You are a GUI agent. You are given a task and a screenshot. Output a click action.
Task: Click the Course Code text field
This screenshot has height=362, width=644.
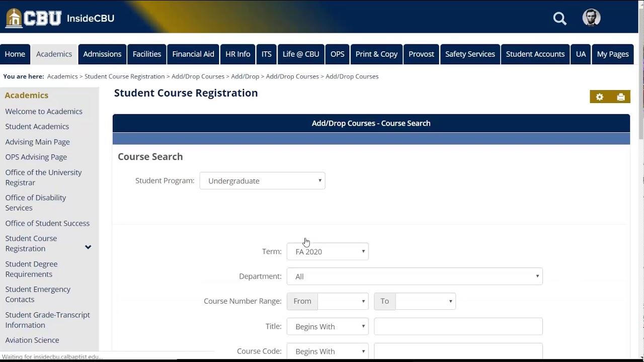[458, 351]
